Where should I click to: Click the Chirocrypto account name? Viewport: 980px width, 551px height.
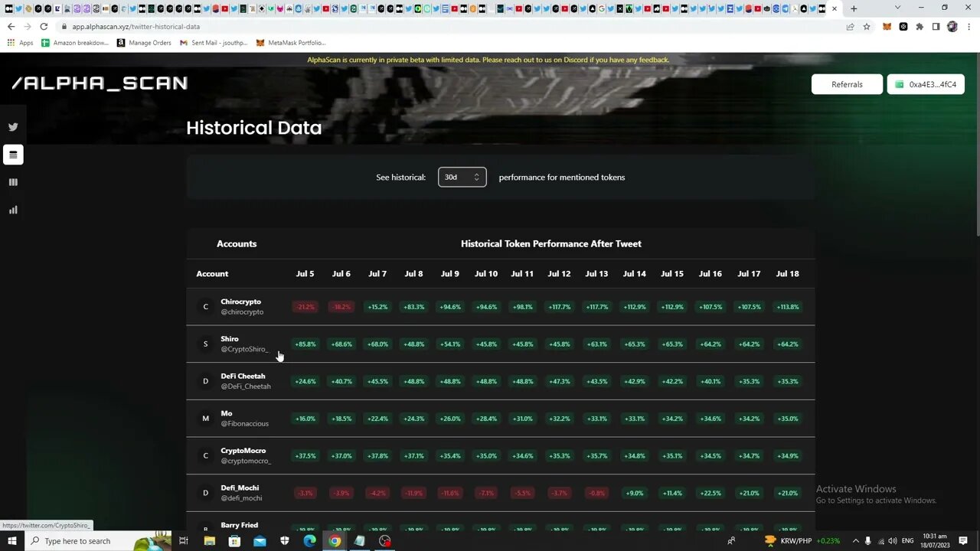tap(240, 302)
